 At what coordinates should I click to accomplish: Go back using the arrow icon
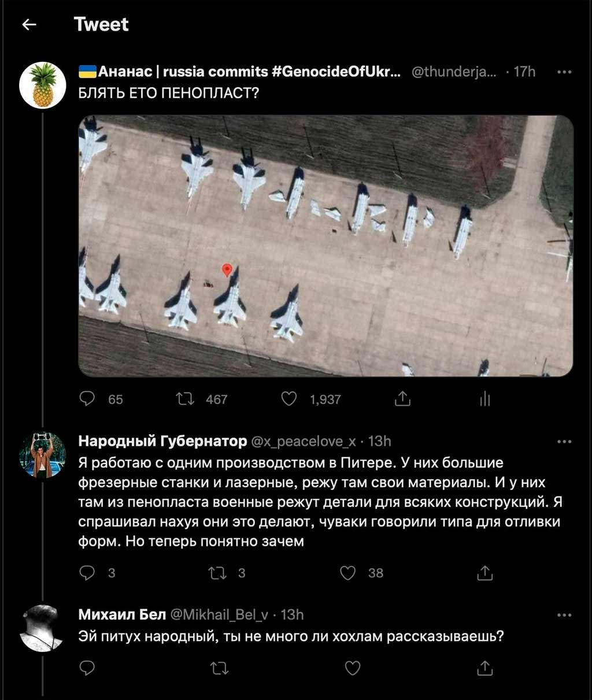[29, 24]
